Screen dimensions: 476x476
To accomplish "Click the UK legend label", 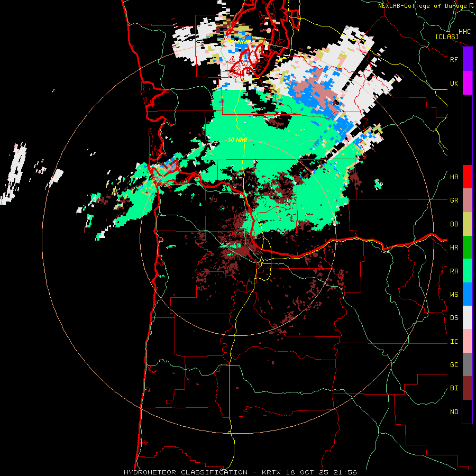I will pyautogui.click(x=454, y=83).
